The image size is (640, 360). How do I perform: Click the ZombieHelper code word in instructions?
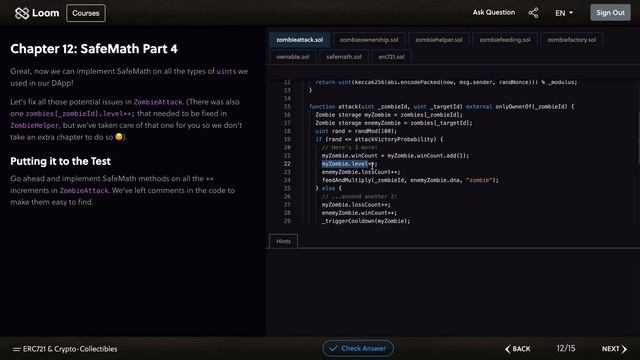[35, 125]
